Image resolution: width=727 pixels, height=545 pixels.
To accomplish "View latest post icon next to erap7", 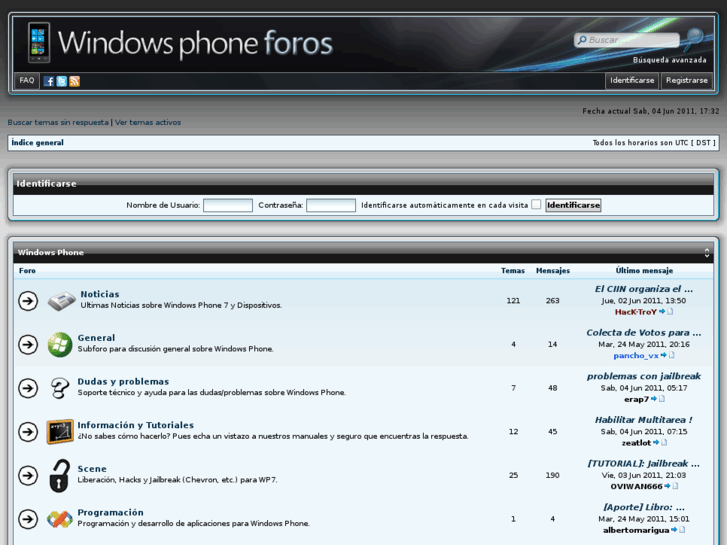I will pyautogui.click(x=658, y=399).
